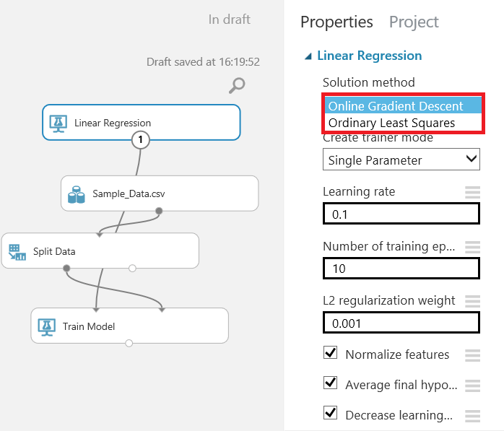Click the Train Model output port
This screenshot has height=431, width=504.
(129, 343)
